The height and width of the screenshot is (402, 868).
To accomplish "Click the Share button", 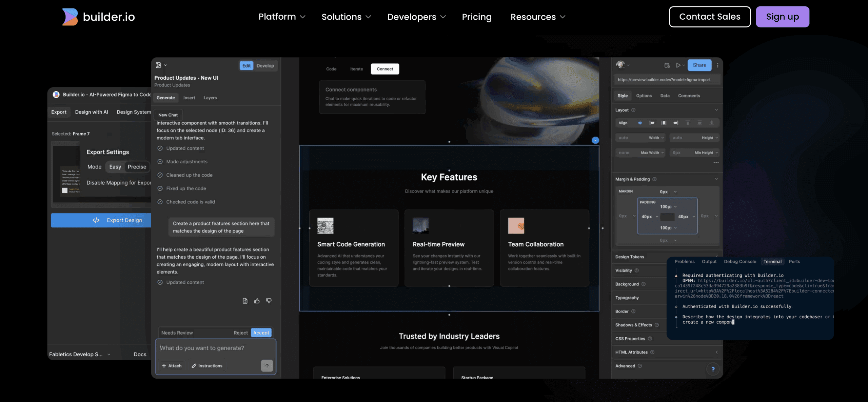I will pyautogui.click(x=699, y=65).
